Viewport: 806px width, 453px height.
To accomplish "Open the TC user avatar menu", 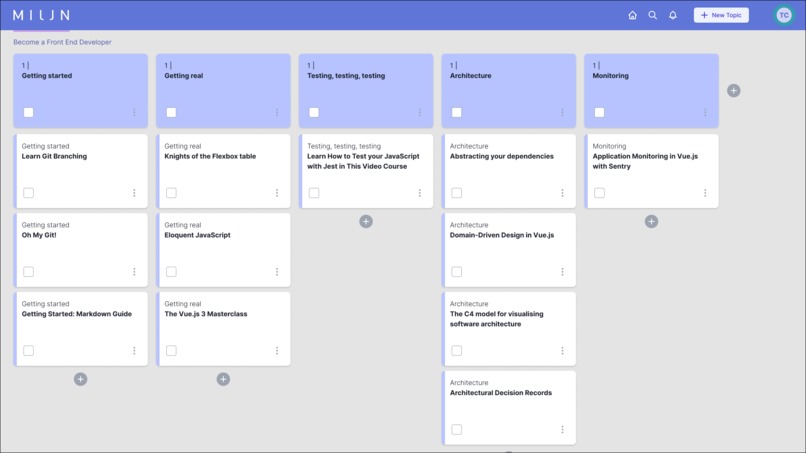I will click(784, 15).
